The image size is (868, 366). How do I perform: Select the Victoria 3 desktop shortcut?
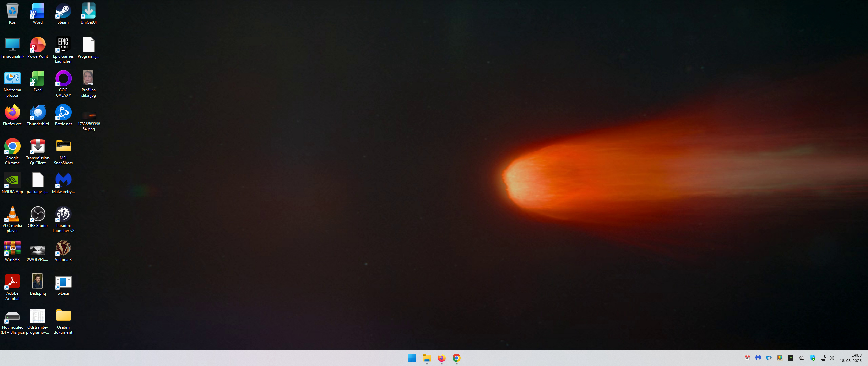[63, 251]
